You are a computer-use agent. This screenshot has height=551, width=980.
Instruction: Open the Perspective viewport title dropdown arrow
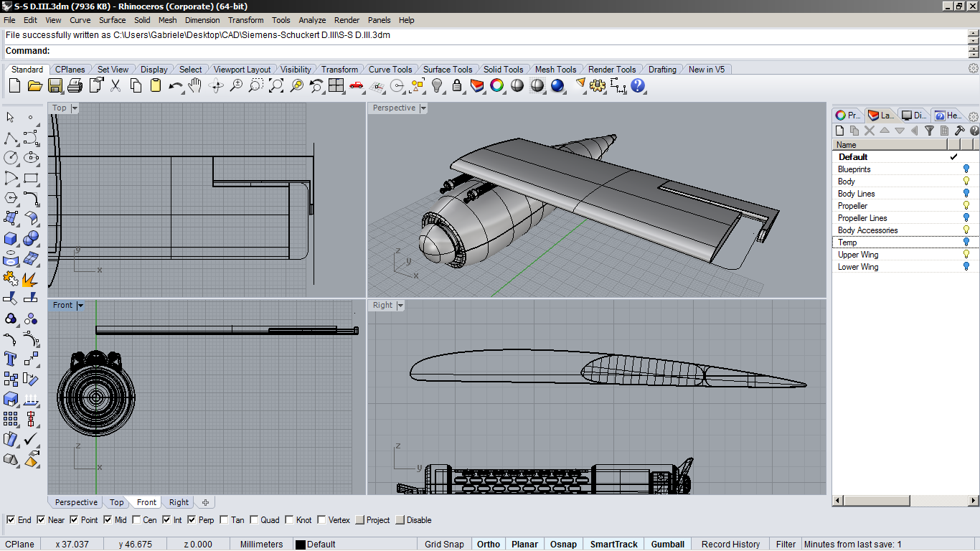423,108
